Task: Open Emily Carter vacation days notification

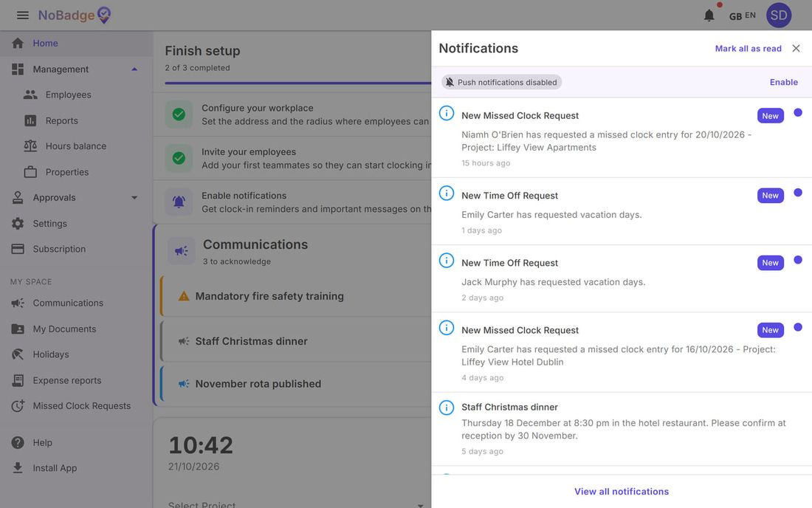Action: (x=622, y=211)
